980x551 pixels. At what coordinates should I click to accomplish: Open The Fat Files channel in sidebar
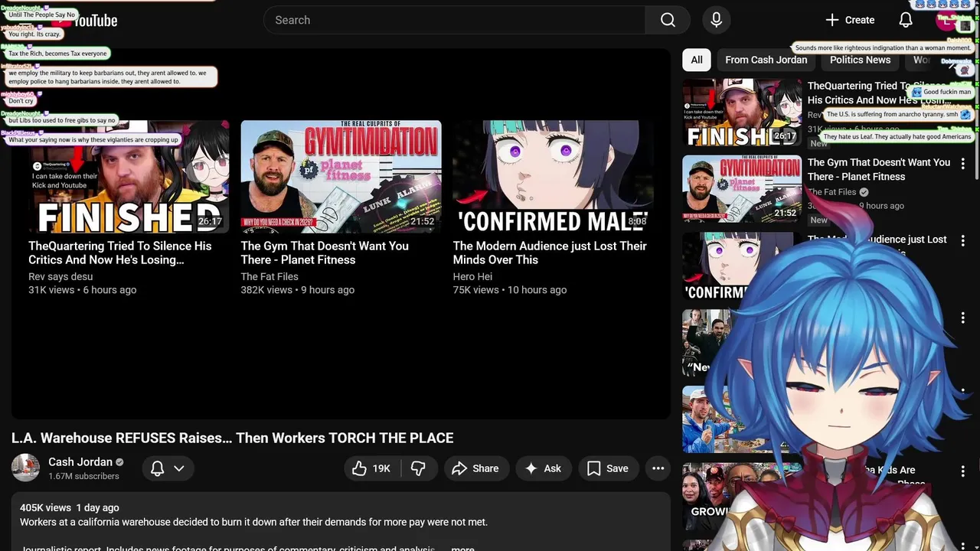pyautogui.click(x=832, y=192)
